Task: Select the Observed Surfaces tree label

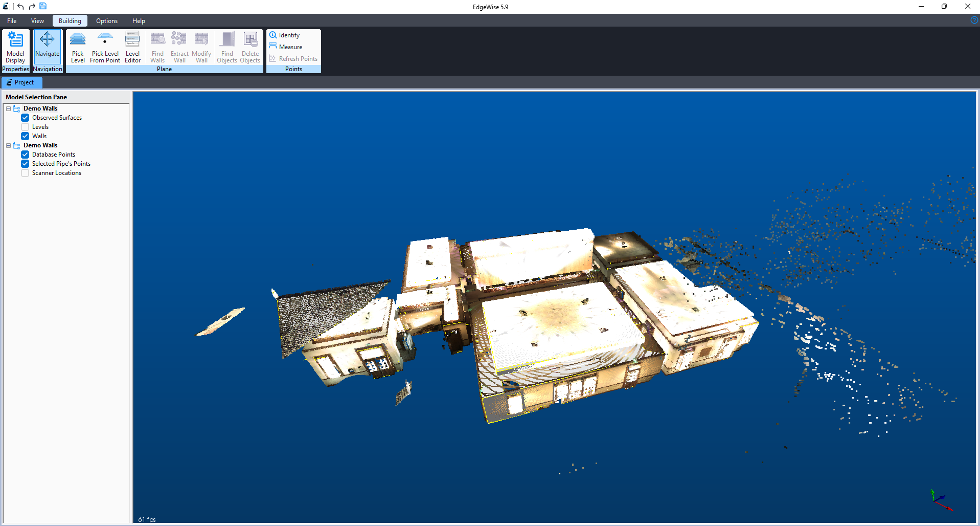Action: click(x=57, y=118)
